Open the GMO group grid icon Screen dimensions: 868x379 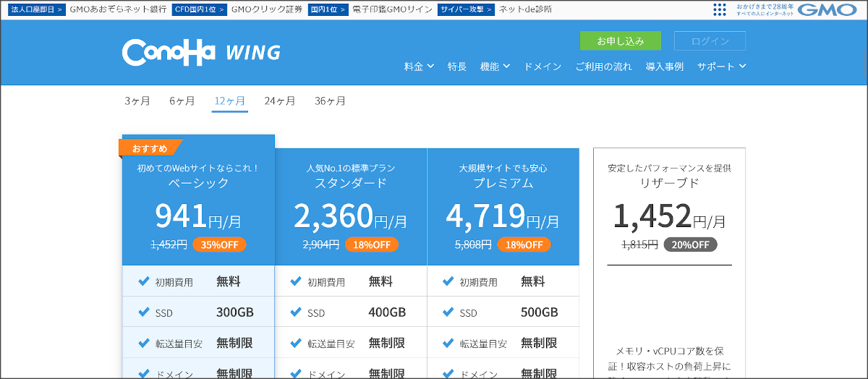[x=719, y=9]
